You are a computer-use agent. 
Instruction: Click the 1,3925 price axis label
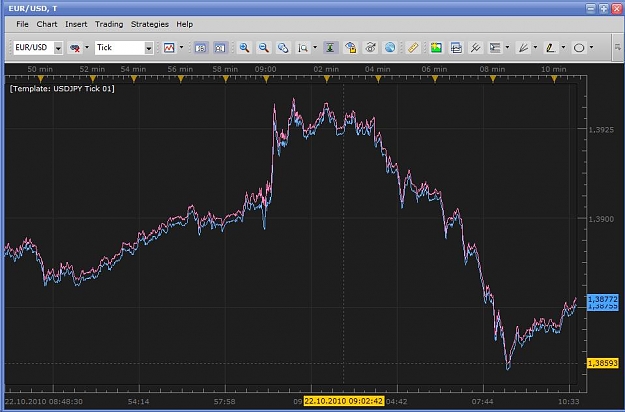tap(601, 129)
